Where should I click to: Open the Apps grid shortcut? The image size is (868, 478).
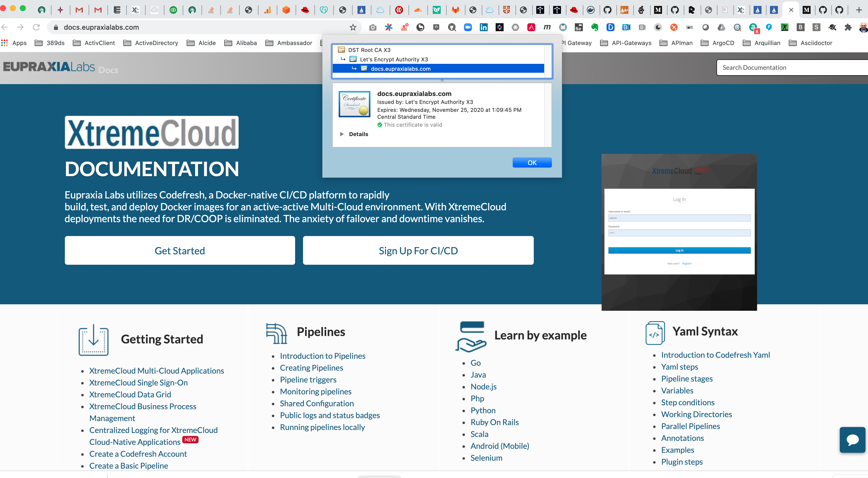[x=14, y=43]
